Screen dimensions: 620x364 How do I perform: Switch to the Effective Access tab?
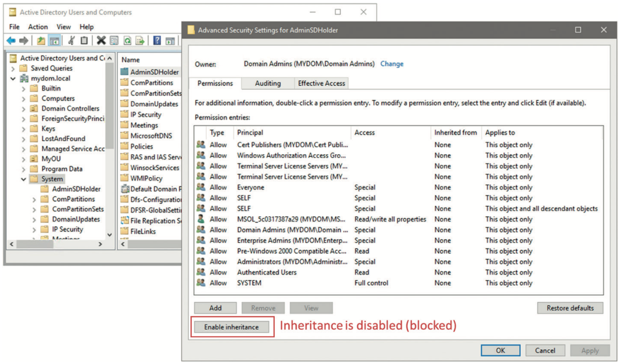[x=321, y=83]
